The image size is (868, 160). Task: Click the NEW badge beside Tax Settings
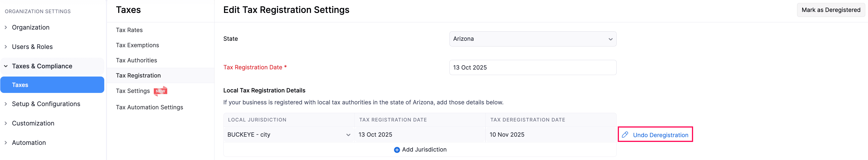(x=161, y=91)
